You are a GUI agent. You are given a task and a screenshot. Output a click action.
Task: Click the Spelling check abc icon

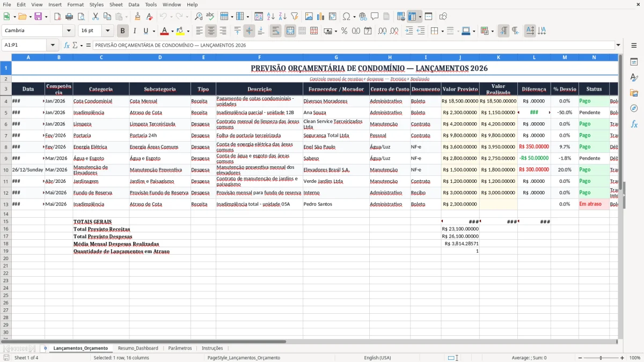pos(210,17)
